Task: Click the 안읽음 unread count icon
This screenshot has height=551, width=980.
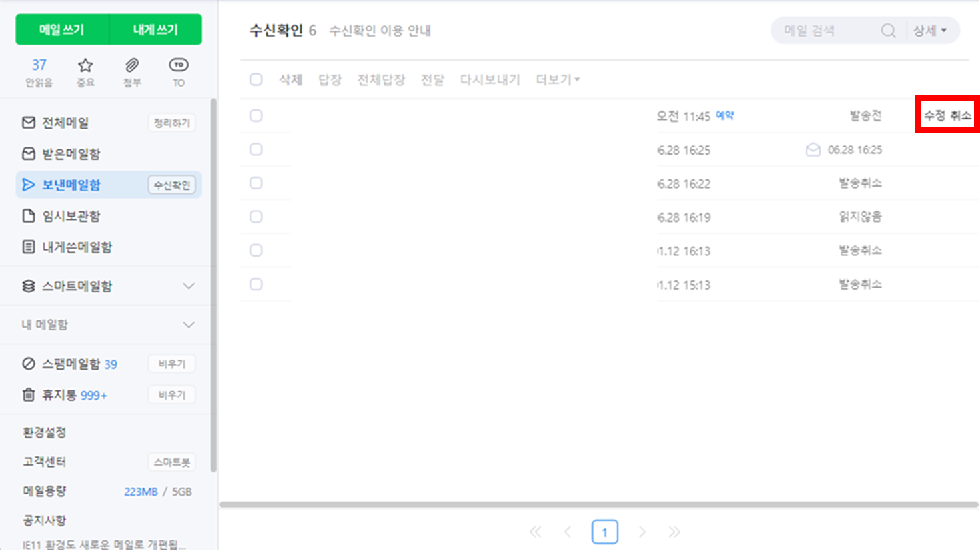Action: (x=39, y=65)
